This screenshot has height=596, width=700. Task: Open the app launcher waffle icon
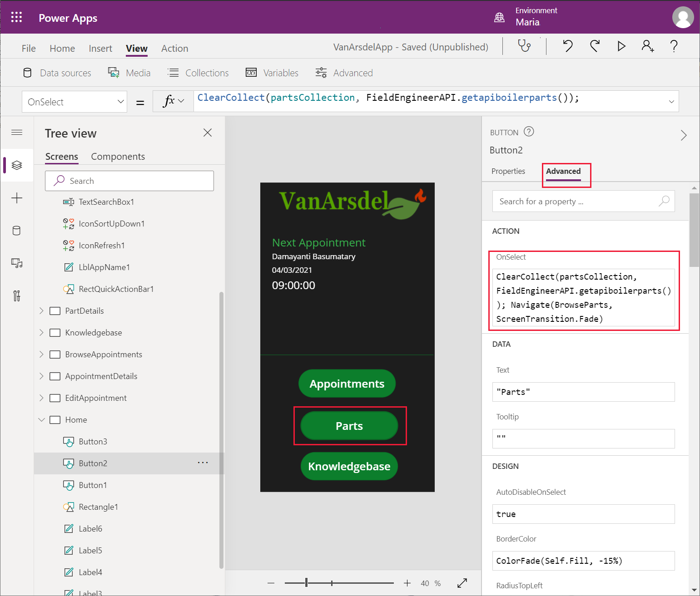click(16, 17)
